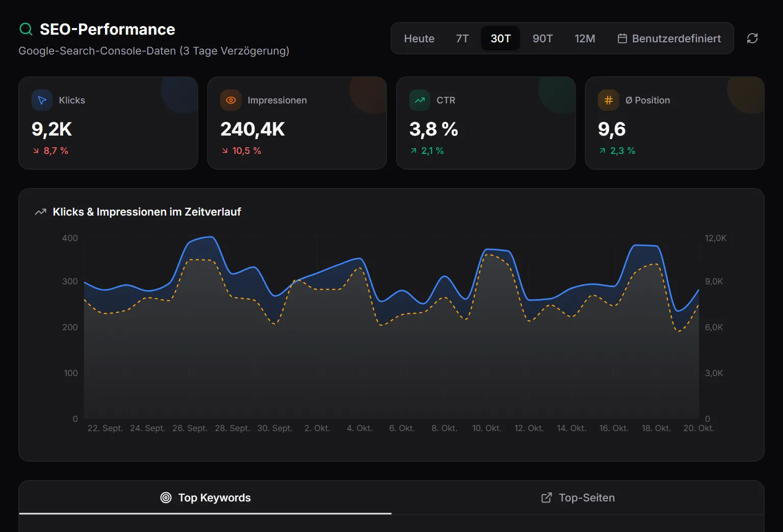Click the 2,1 % change value

[433, 151]
